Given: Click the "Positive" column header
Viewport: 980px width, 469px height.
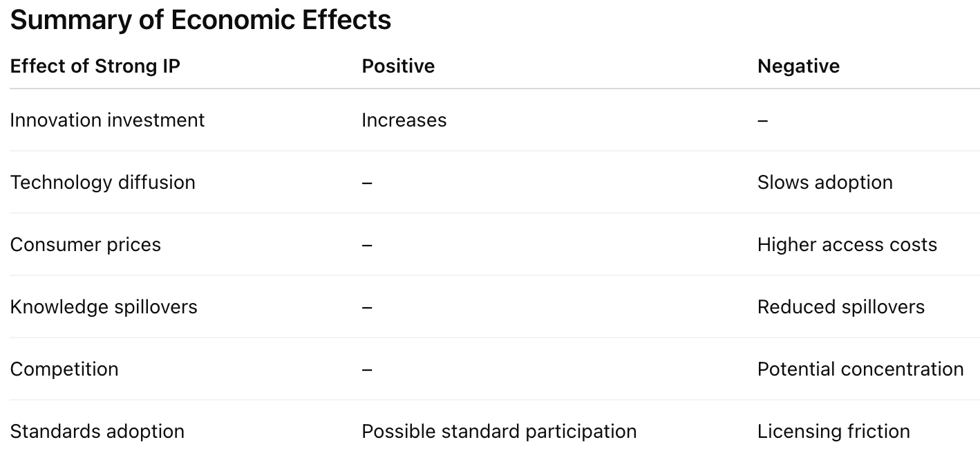Looking at the screenshot, I should pyautogui.click(x=398, y=66).
